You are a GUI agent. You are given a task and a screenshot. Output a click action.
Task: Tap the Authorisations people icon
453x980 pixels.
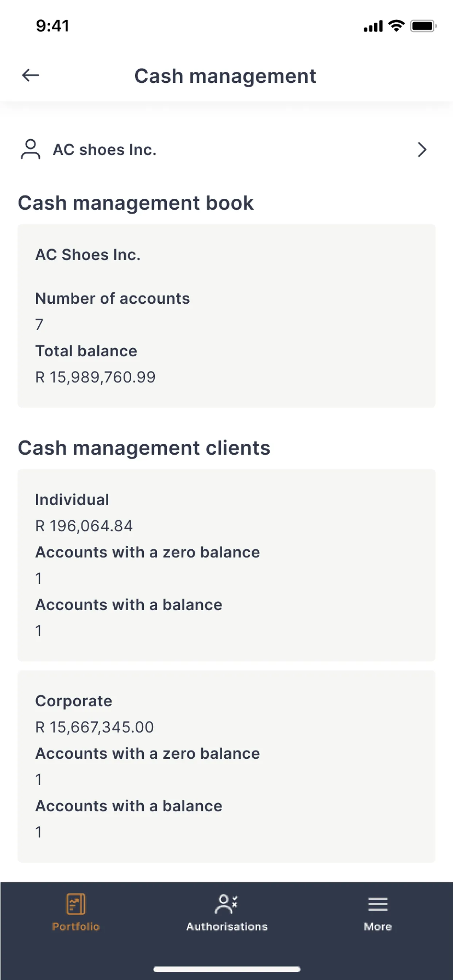[x=226, y=903]
